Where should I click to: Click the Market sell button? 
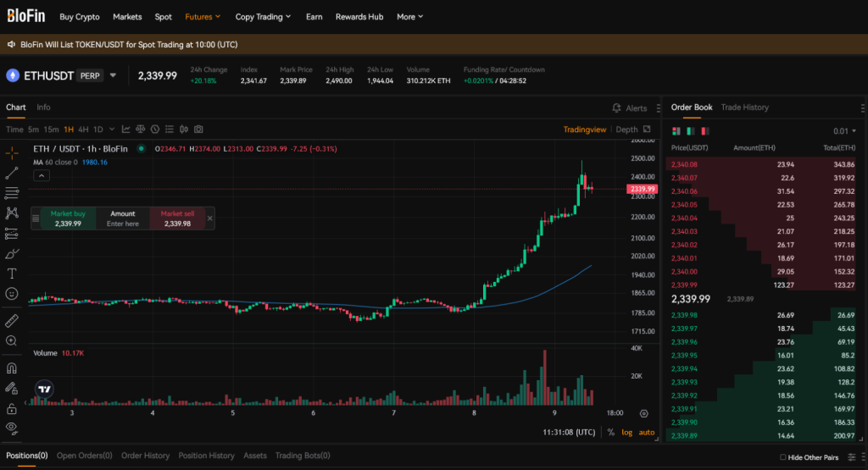point(177,218)
